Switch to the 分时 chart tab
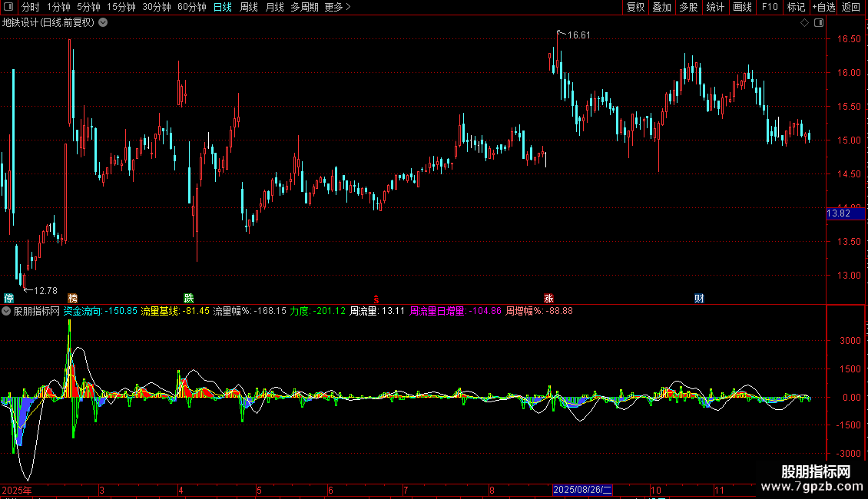This screenshot has height=499, width=868. 31,7
